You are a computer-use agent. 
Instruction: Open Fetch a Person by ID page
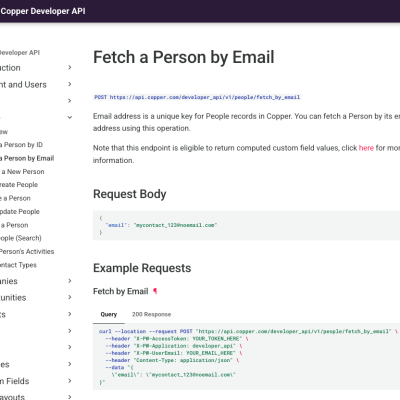(21, 145)
